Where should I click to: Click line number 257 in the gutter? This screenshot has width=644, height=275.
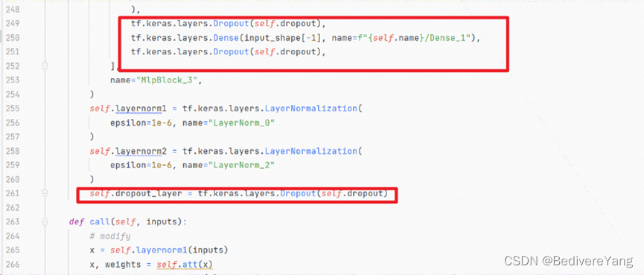(x=13, y=137)
